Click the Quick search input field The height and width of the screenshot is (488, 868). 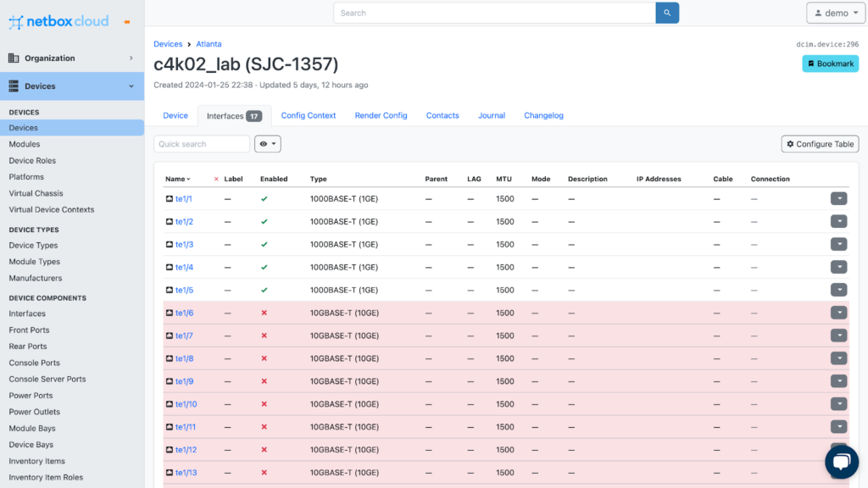coord(202,144)
